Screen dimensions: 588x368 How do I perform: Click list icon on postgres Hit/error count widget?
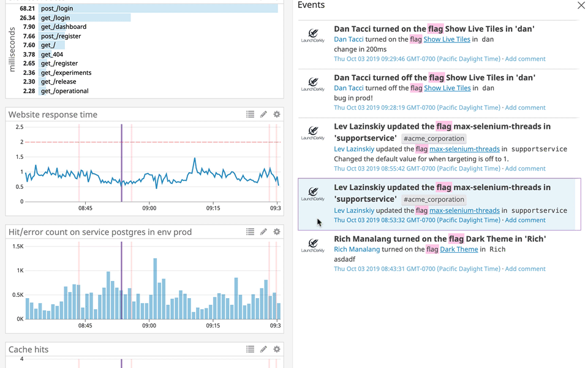coord(250,232)
